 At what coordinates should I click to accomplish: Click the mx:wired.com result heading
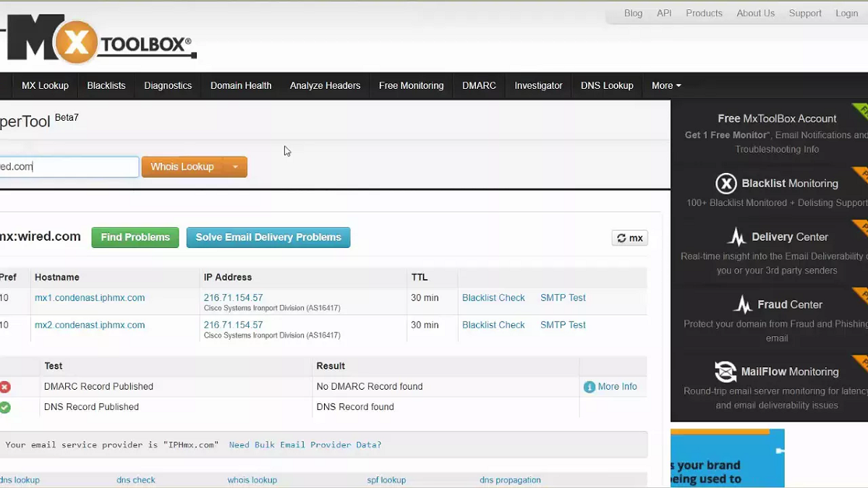point(40,236)
